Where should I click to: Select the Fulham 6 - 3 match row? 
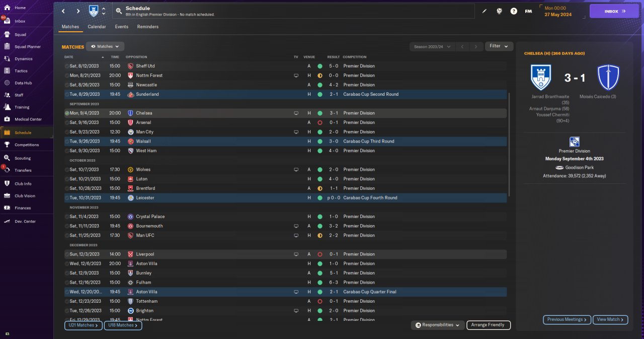(284, 283)
